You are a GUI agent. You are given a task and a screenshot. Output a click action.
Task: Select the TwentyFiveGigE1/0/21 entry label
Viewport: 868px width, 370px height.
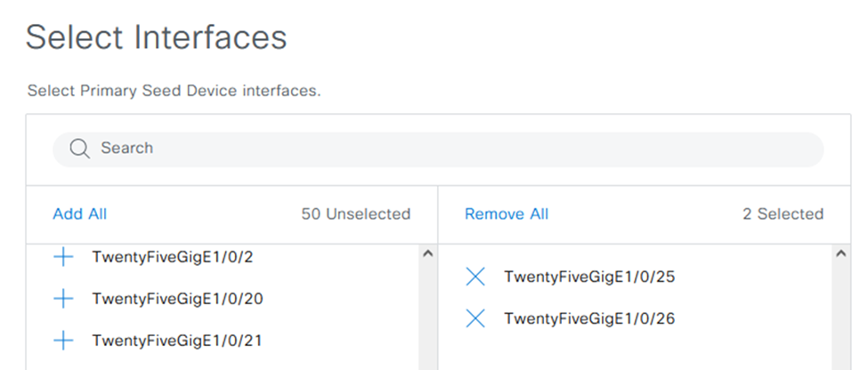(x=176, y=340)
